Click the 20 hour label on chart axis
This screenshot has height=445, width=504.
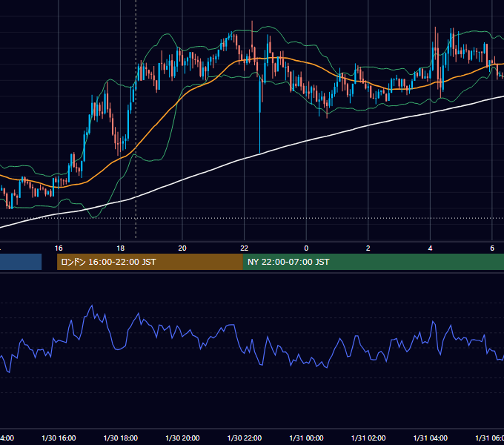pyautogui.click(x=182, y=248)
